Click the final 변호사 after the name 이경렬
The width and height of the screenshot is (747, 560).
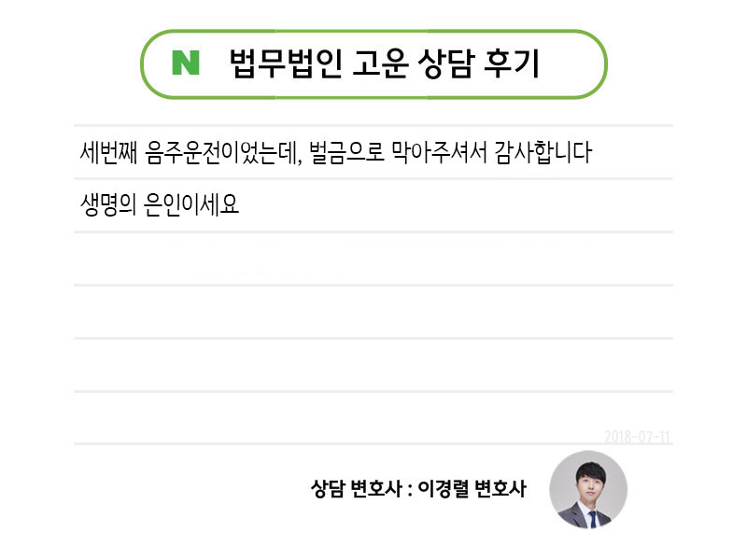(x=500, y=488)
